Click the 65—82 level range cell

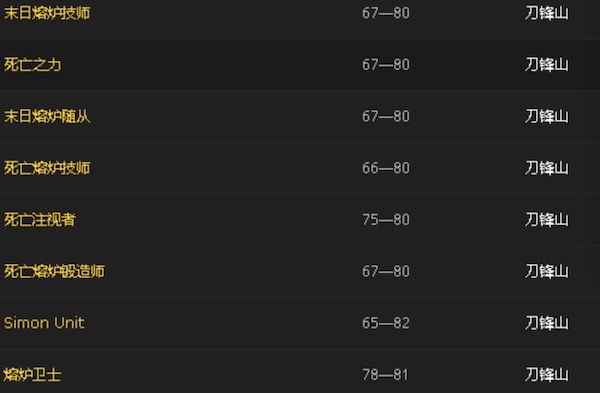click(x=386, y=323)
